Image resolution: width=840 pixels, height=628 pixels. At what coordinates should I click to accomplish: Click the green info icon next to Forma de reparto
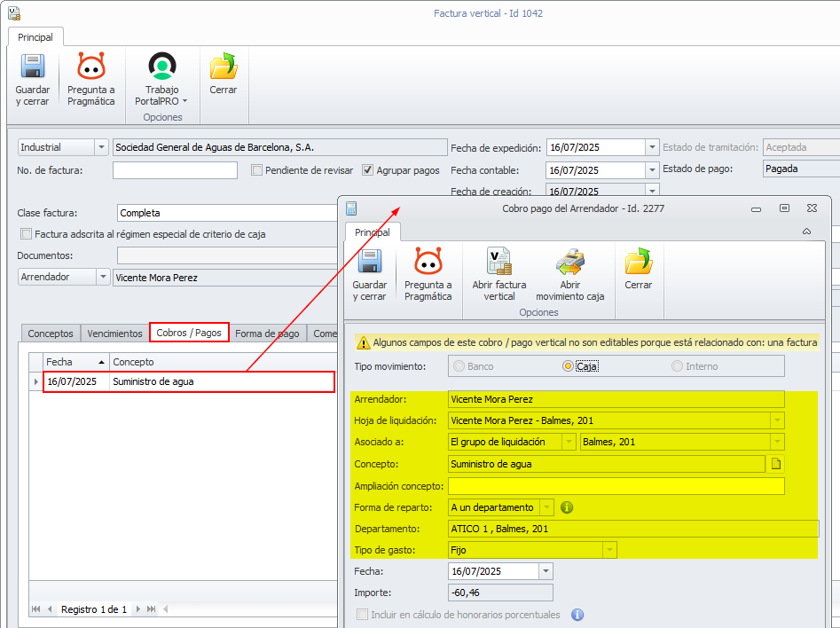(568, 507)
